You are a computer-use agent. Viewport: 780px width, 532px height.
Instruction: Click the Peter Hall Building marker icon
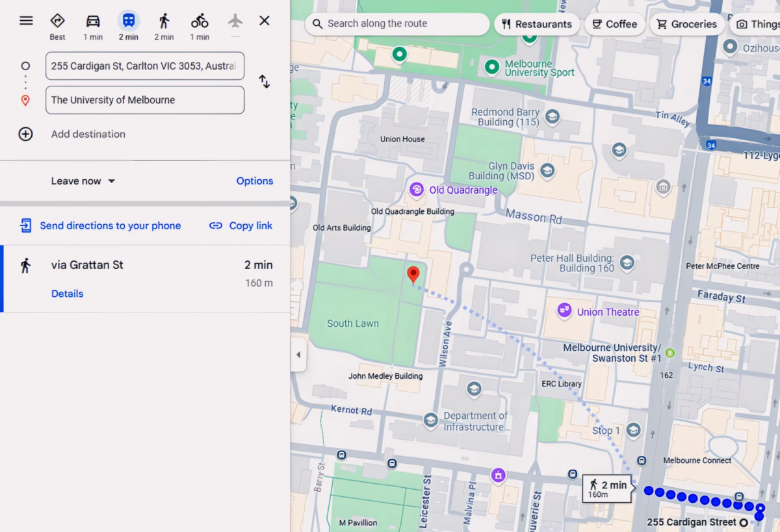point(627,262)
